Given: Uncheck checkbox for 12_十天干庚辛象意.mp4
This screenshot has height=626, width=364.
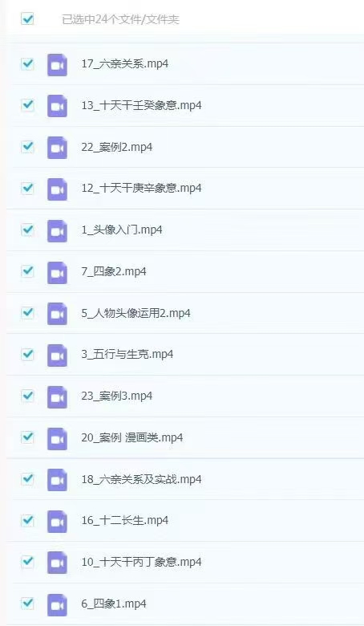Looking at the screenshot, I should [x=27, y=188].
